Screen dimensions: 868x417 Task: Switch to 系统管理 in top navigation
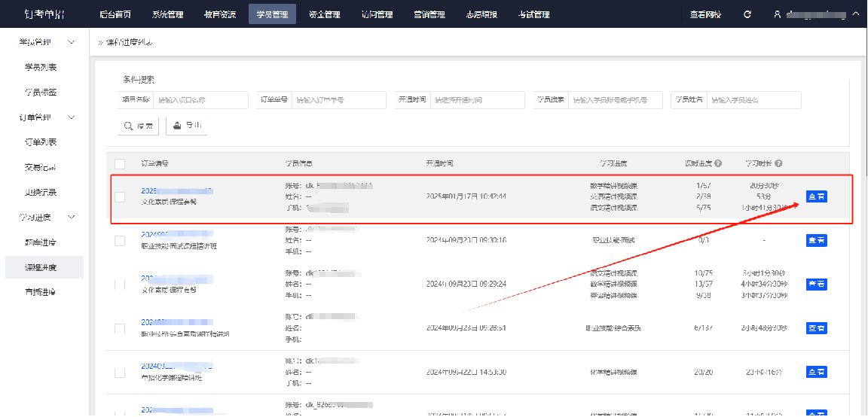[x=167, y=14]
